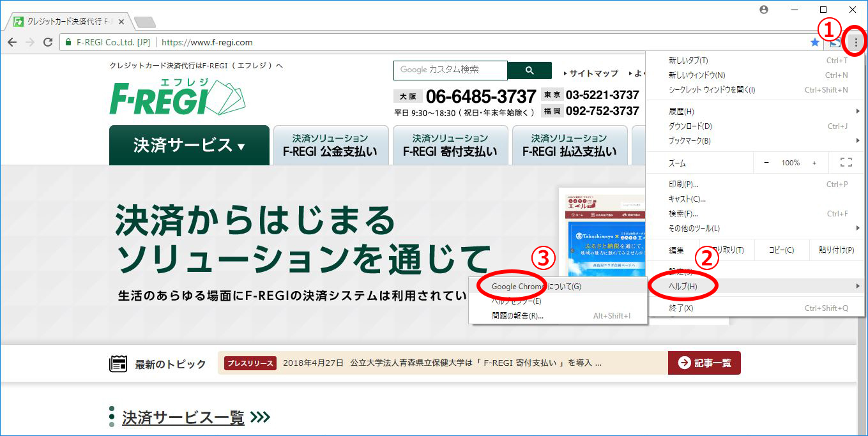Click the F-REGI logo image
Image resolution: width=868 pixels, height=436 pixels.
176,96
